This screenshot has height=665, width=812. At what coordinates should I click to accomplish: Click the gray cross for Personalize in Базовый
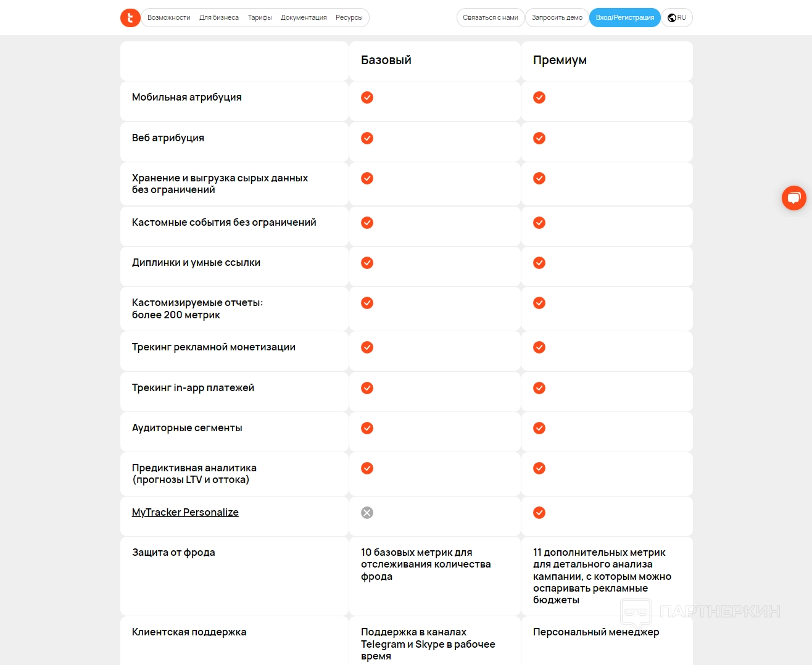point(367,513)
